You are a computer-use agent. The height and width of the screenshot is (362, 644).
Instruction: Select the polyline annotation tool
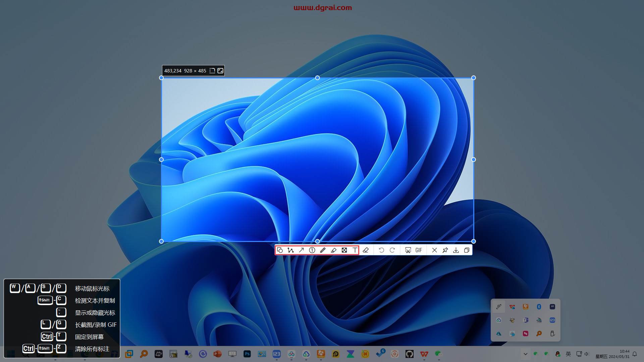pyautogui.click(x=290, y=250)
